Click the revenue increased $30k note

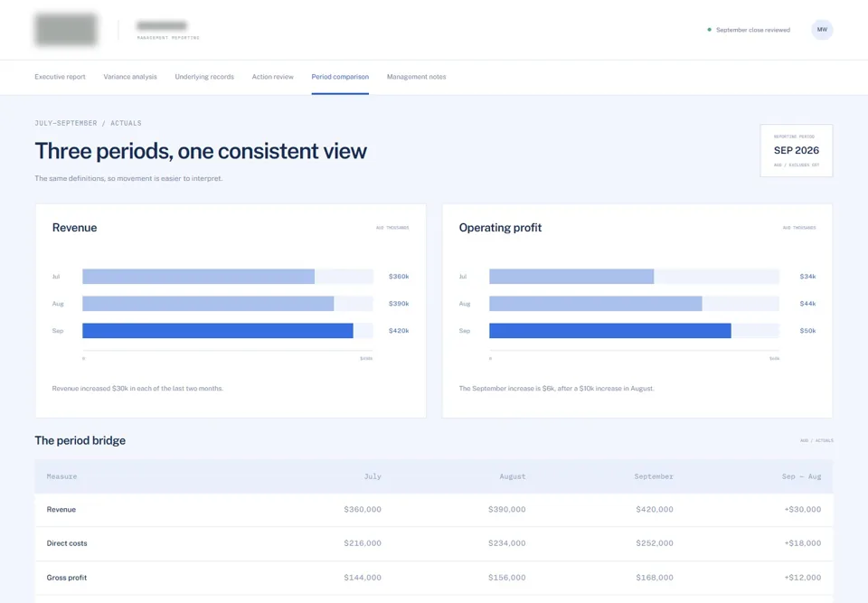coord(137,389)
